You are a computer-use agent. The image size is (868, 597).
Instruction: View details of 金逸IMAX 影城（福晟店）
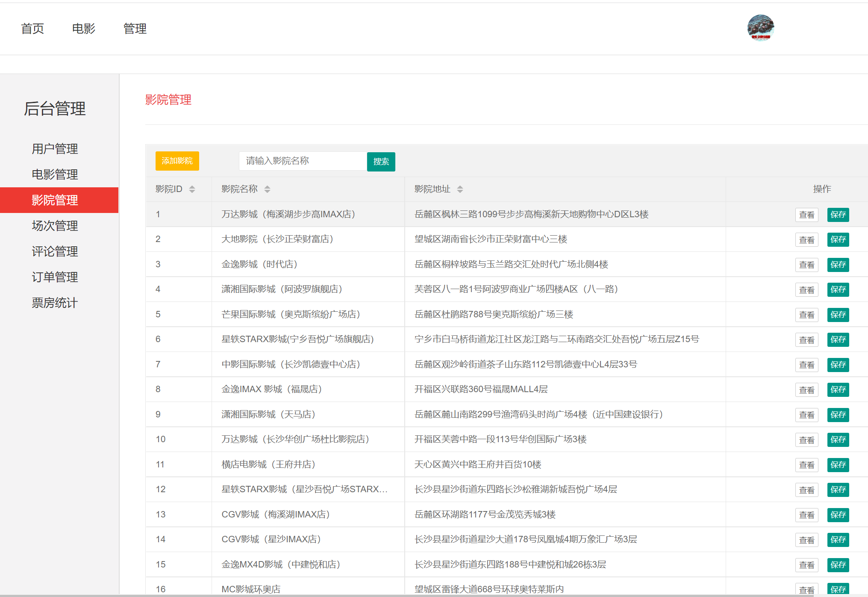(806, 390)
